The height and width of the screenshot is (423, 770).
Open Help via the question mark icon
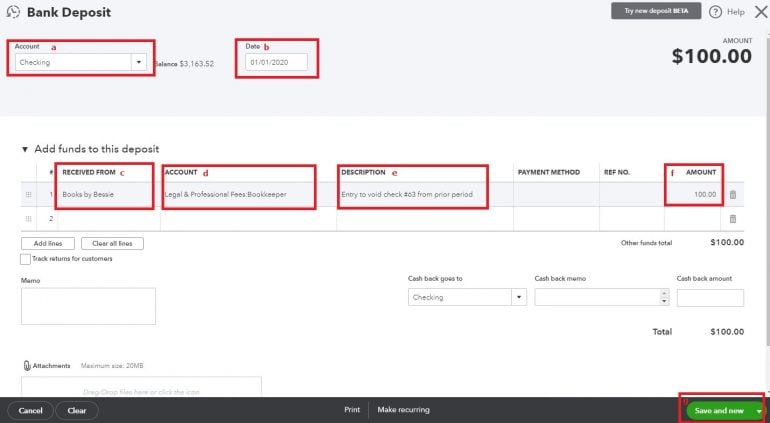pyautogui.click(x=714, y=12)
